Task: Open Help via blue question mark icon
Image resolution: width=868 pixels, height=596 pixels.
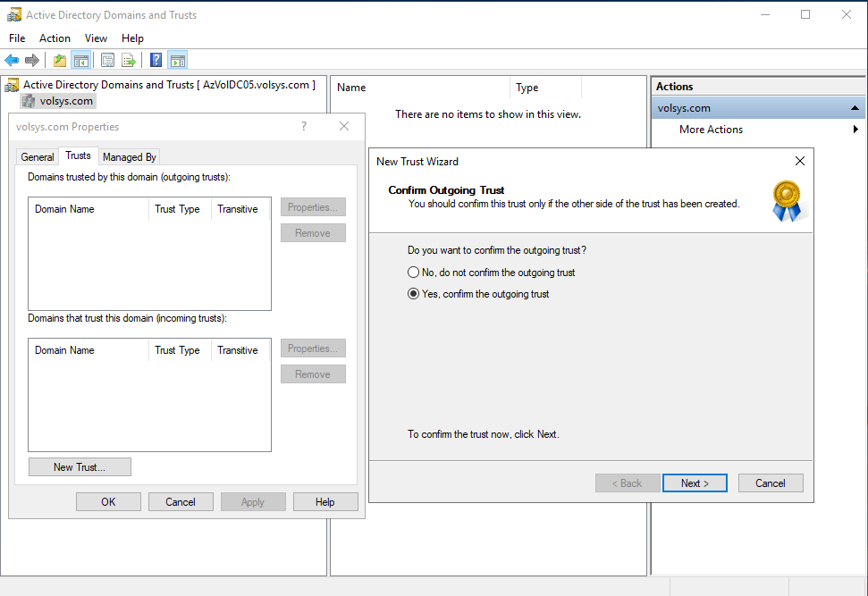Action: click(156, 61)
